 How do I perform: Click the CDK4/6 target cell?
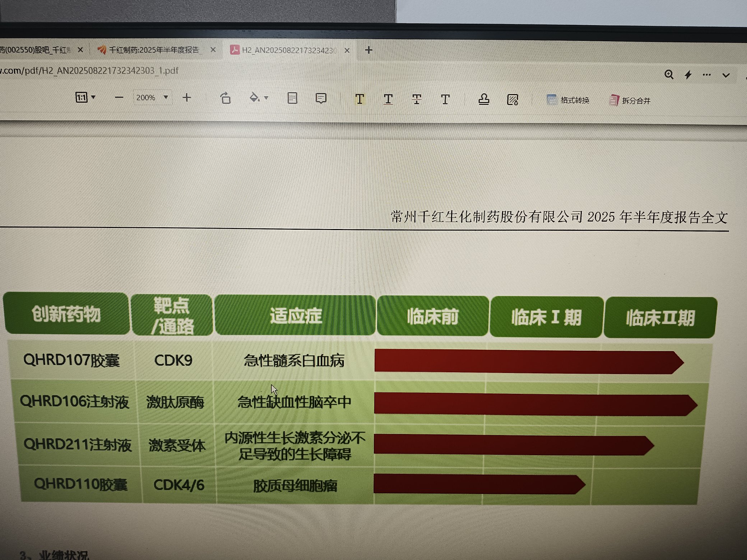pyautogui.click(x=179, y=485)
